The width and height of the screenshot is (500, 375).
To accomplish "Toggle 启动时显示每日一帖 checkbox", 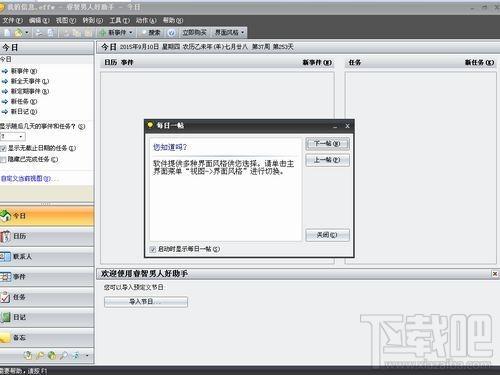I will 153,249.
